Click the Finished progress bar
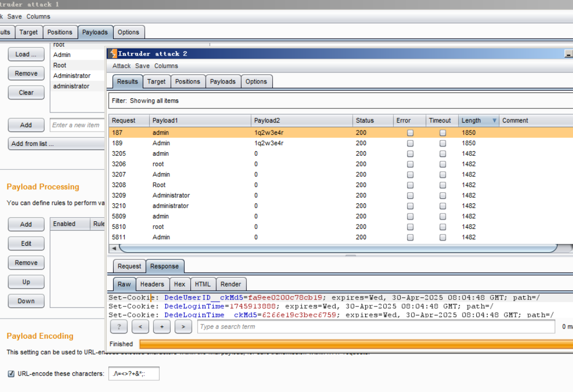 click(356, 344)
